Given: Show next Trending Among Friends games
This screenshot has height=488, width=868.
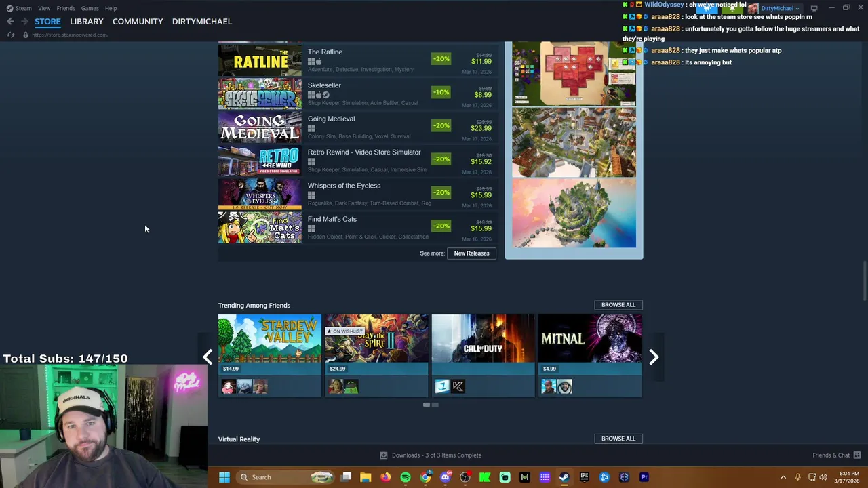Looking at the screenshot, I should (654, 357).
